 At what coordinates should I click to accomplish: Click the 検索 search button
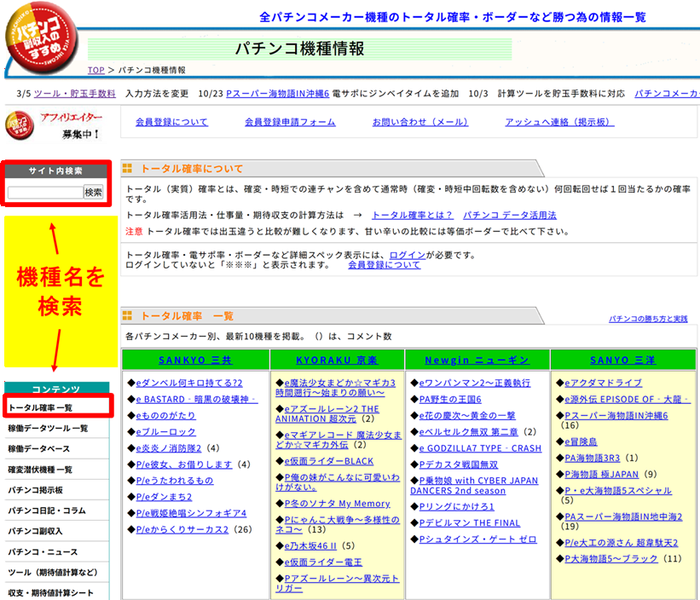click(x=95, y=191)
